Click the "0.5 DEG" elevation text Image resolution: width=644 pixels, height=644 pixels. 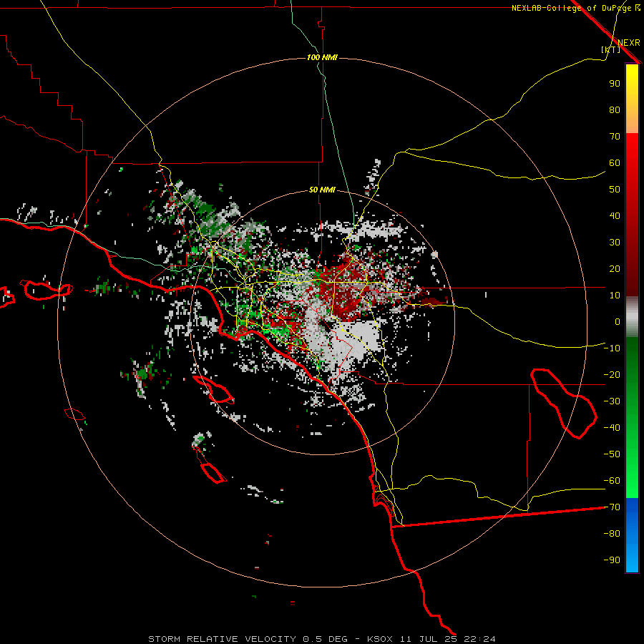(x=326, y=639)
